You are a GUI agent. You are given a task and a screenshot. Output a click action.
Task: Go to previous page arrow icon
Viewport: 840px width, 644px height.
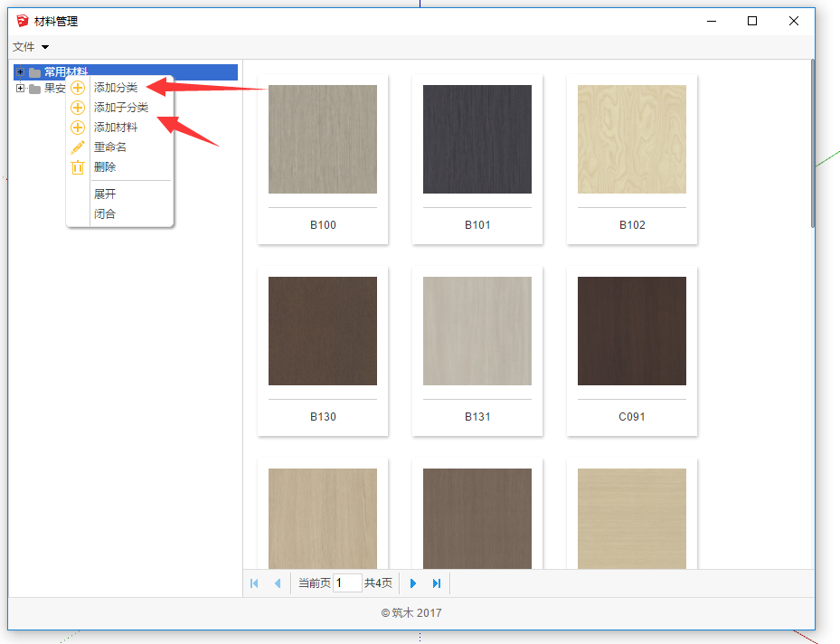(x=277, y=583)
